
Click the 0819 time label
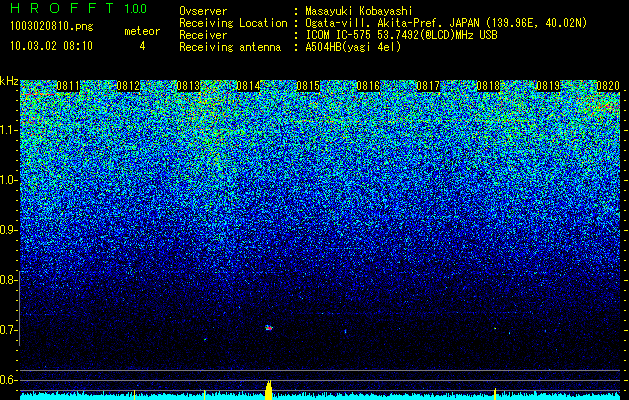548,86
